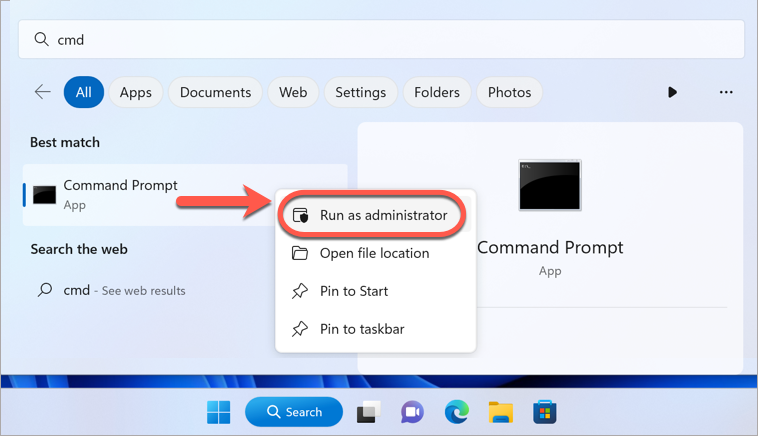The image size is (758, 436).
Task: Open the Settings filter tab
Action: (361, 92)
